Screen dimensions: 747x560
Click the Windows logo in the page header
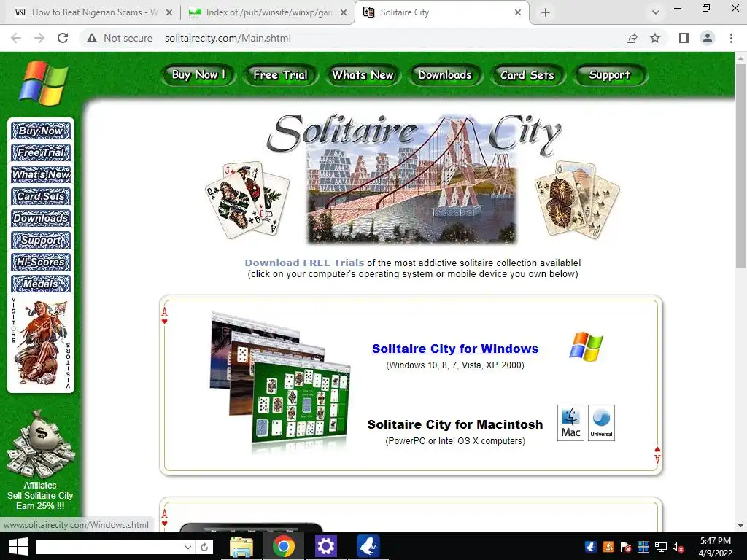44,83
